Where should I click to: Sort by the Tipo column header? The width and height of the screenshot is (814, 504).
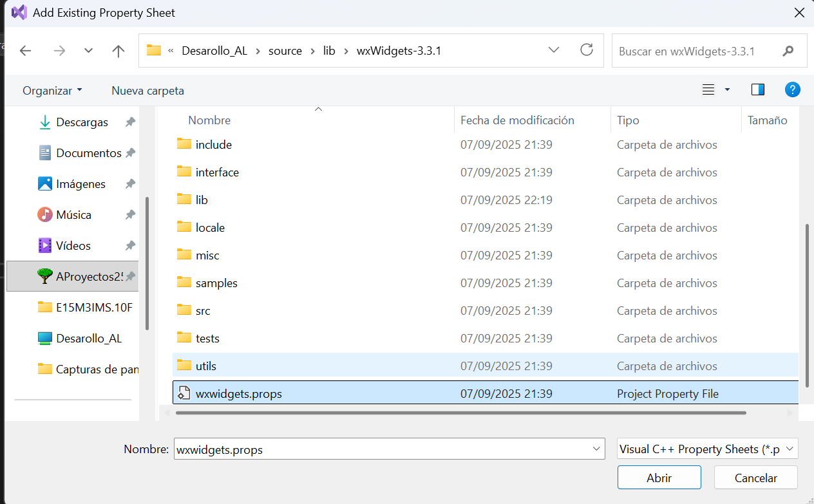click(x=628, y=120)
